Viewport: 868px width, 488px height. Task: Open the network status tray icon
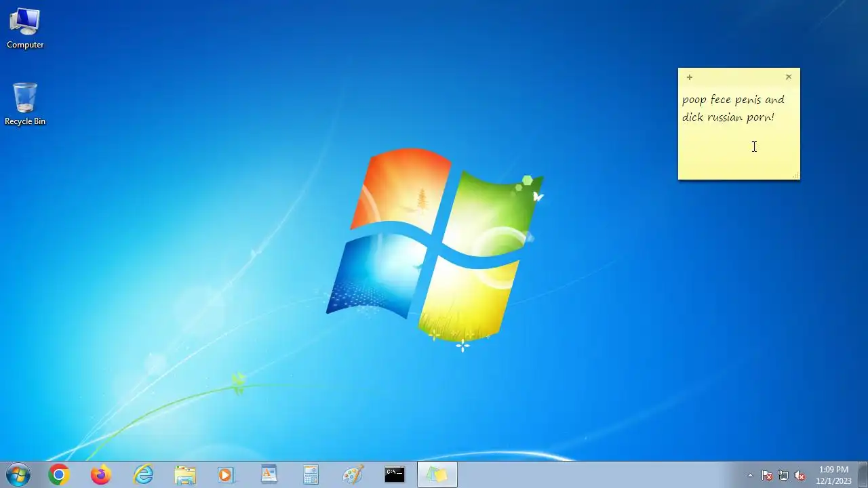(x=783, y=476)
